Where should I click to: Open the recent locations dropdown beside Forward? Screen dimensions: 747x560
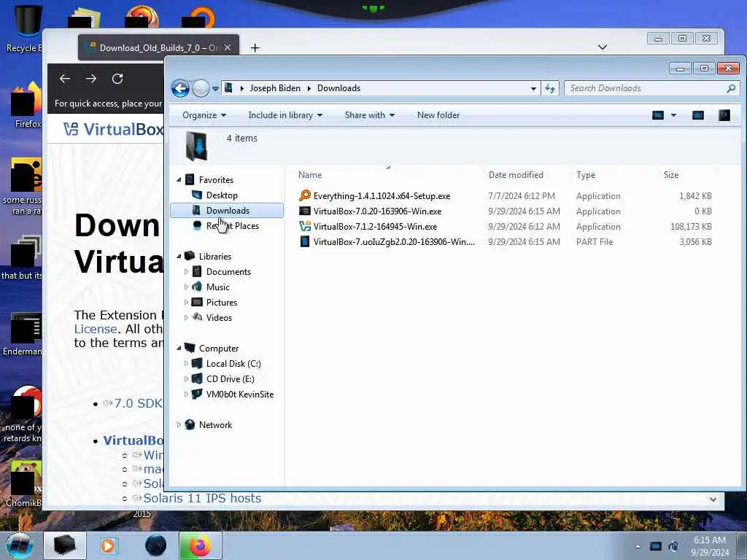[x=215, y=88]
